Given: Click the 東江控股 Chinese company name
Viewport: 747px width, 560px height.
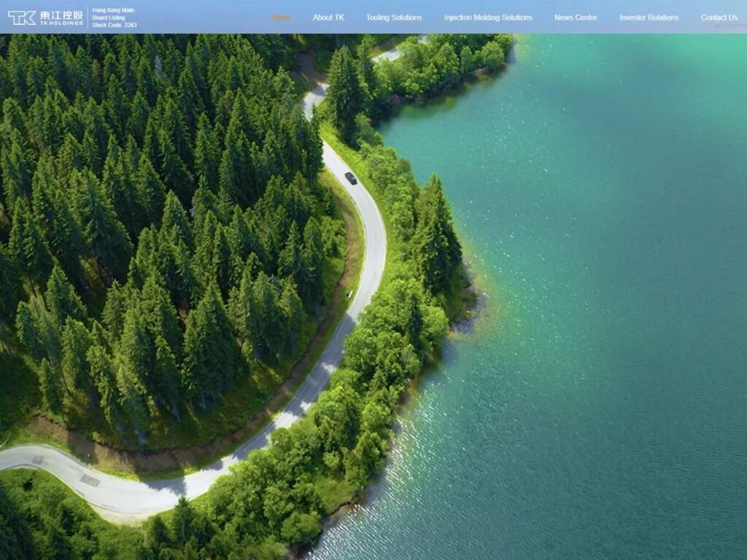Looking at the screenshot, I should [x=61, y=14].
